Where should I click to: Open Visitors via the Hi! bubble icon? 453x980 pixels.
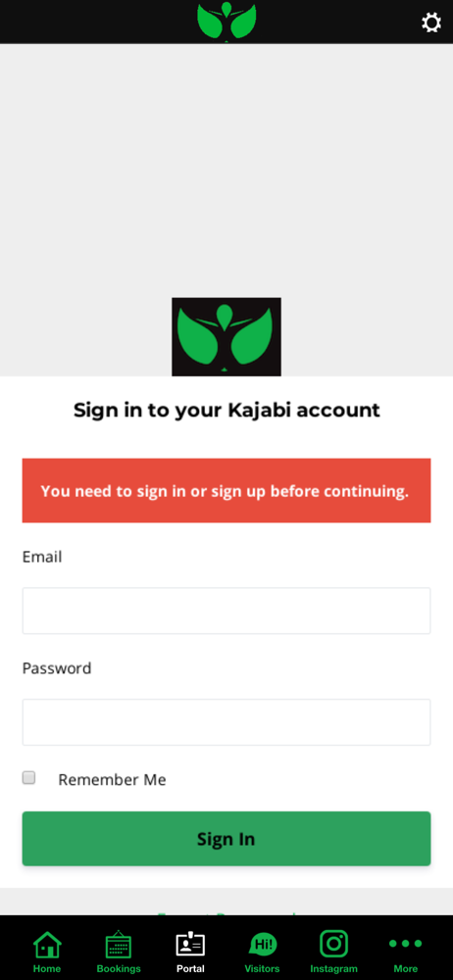point(262,945)
